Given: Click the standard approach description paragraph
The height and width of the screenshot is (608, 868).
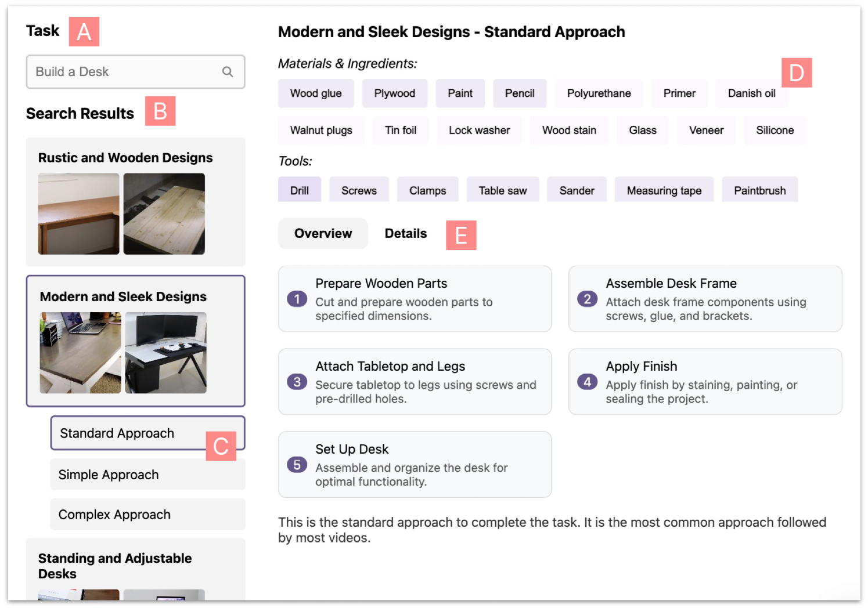Looking at the screenshot, I should pos(552,530).
